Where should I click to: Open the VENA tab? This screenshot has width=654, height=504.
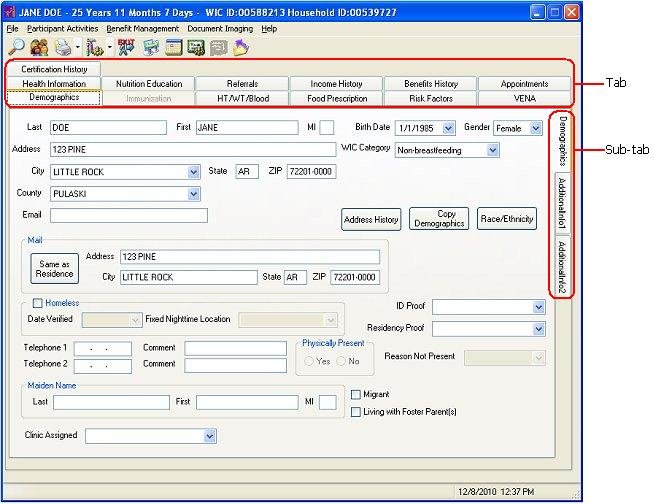[x=524, y=98]
